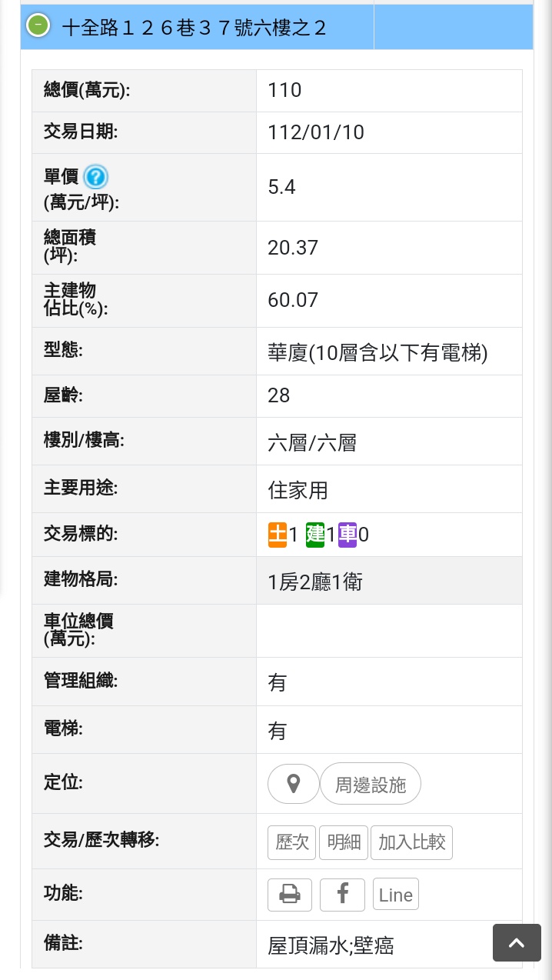The image size is (552, 980).
Task: Open 明細 transaction details
Action: [344, 842]
